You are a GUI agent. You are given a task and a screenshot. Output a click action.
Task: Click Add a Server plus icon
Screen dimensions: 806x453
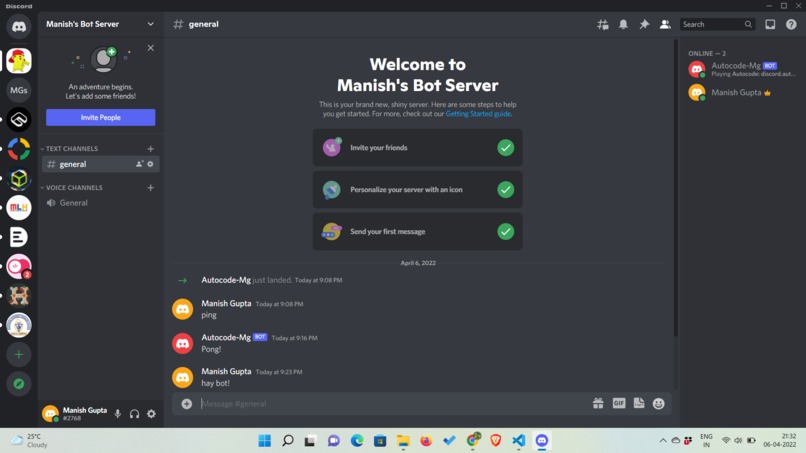(x=19, y=354)
